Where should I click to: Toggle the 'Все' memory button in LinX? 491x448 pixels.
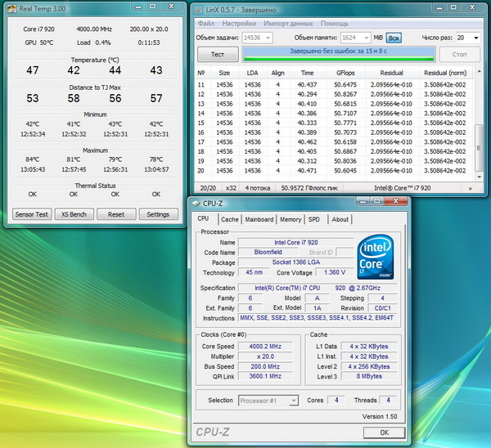tap(394, 38)
